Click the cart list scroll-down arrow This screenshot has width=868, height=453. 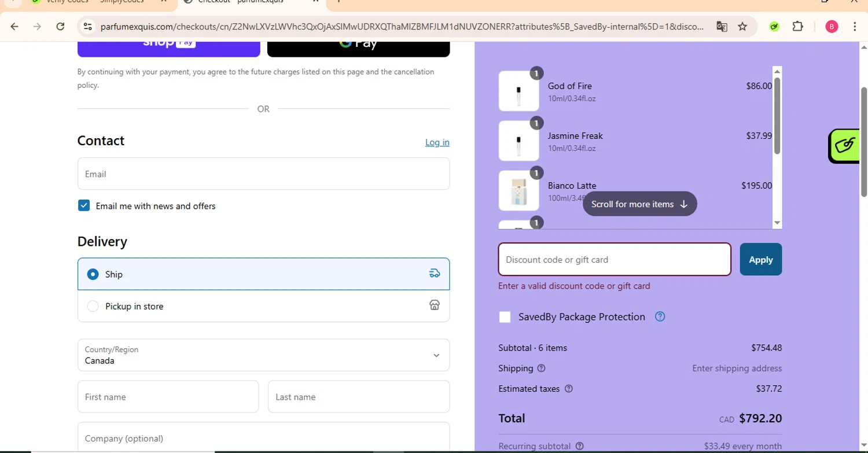pos(777,223)
